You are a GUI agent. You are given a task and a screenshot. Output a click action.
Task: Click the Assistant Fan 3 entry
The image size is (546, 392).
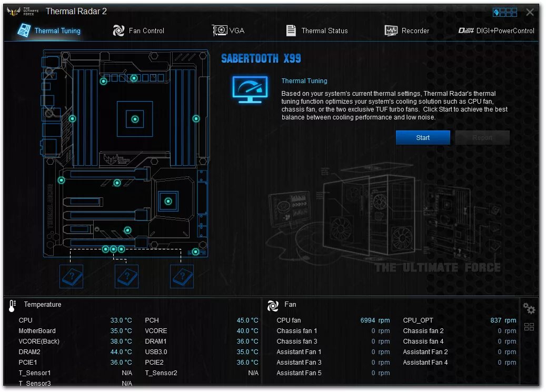pyautogui.click(x=333, y=363)
